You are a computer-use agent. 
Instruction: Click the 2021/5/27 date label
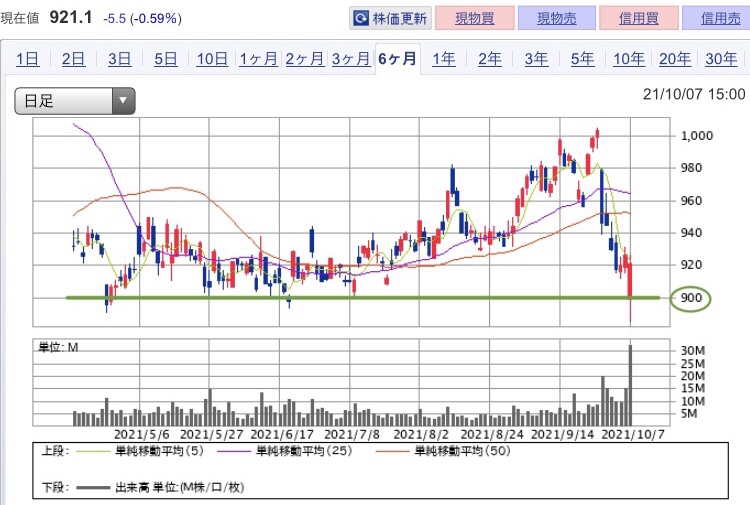tap(212, 435)
